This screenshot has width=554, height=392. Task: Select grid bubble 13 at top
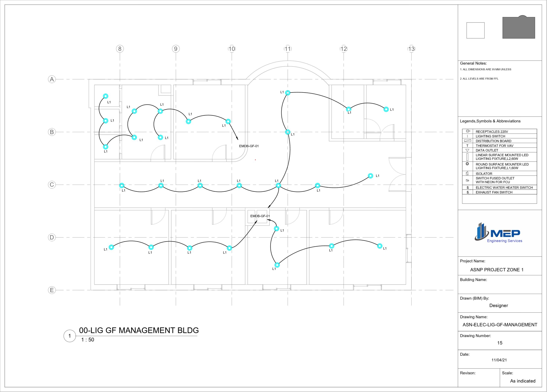pyautogui.click(x=411, y=49)
